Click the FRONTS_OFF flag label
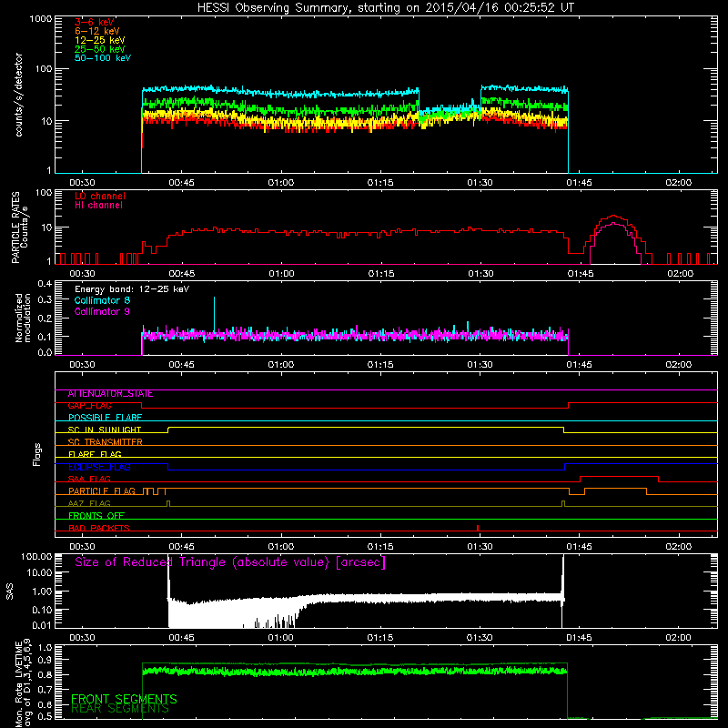The image size is (728, 728). pyautogui.click(x=96, y=516)
